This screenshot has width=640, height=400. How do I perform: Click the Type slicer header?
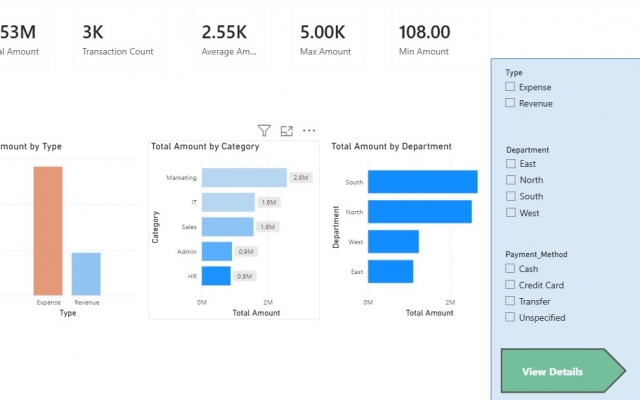click(514, 73)
